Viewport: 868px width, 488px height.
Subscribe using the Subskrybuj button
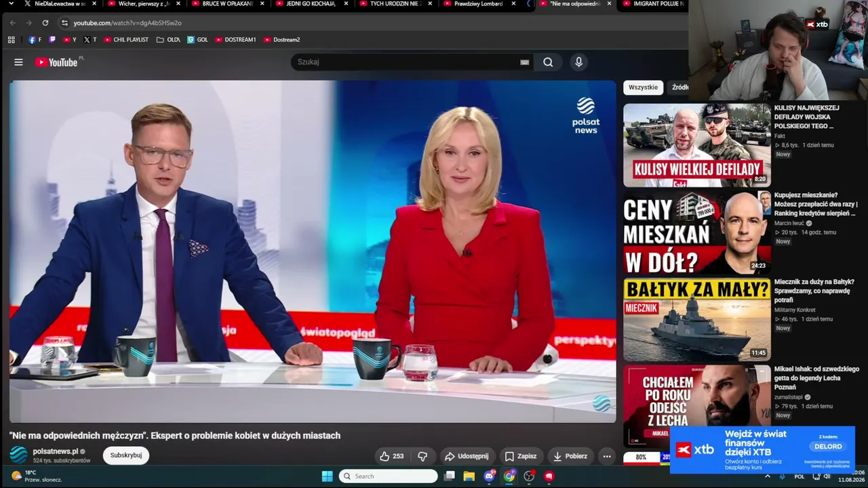[x=126, y=455]
